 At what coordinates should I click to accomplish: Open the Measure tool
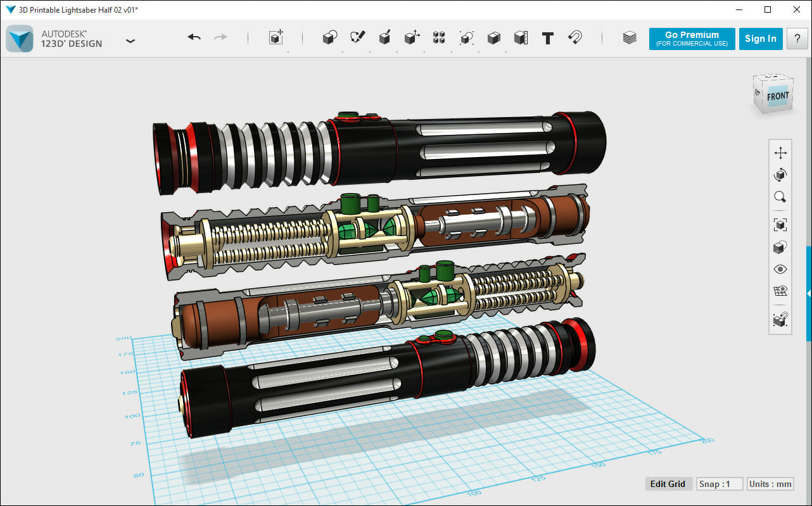pos(520,37)
